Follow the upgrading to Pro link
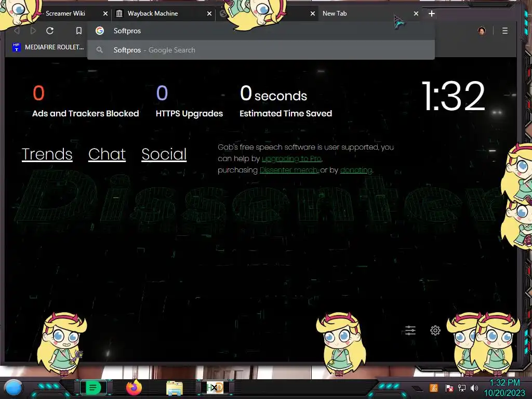This screenshot has height=399, width=532. (291, 158)
